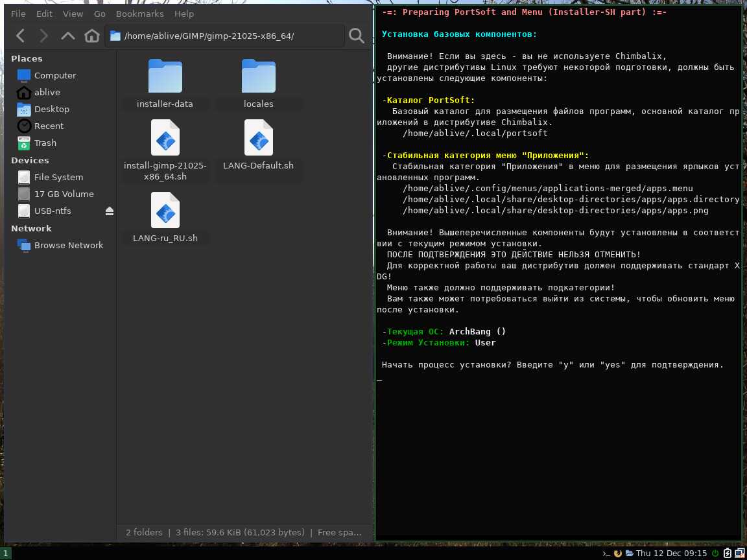Go up to the parent folder
747x560 pixels.
68,36
